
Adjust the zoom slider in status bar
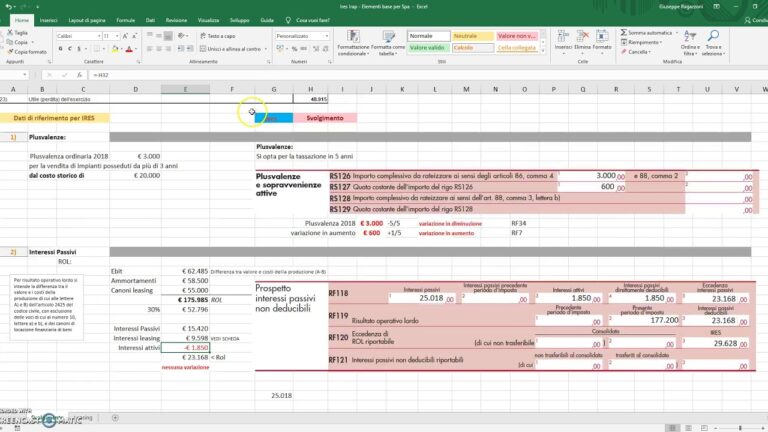(740, 428)
